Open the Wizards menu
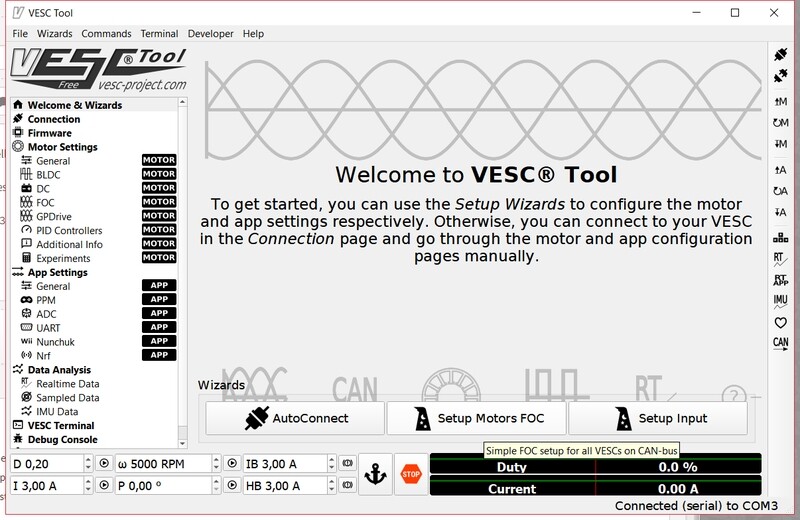 (x=55, y=34)
